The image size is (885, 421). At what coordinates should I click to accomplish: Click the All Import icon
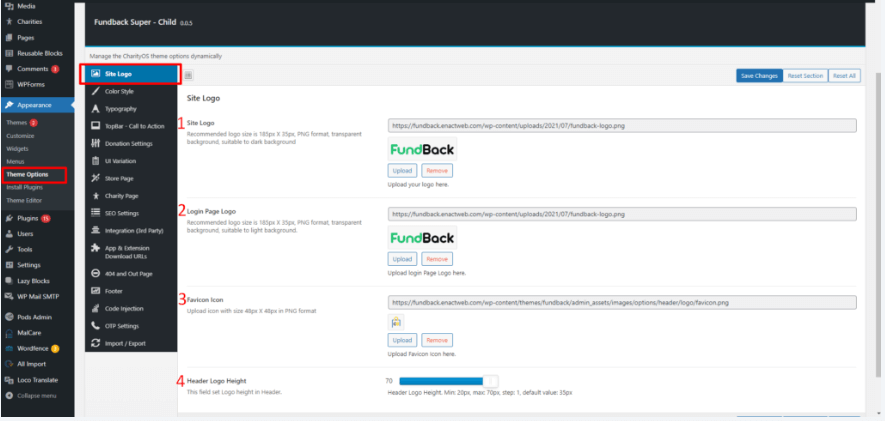coord(8,364)
